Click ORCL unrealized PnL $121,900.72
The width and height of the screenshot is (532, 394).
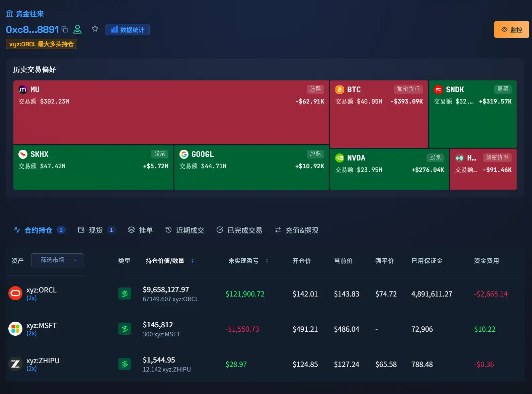point(245,294)
